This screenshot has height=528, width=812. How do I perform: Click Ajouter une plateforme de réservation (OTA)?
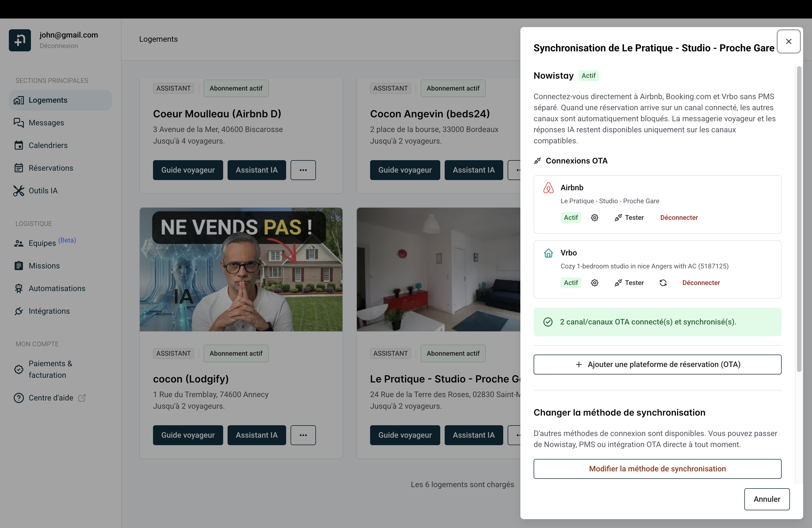(657, 364)
